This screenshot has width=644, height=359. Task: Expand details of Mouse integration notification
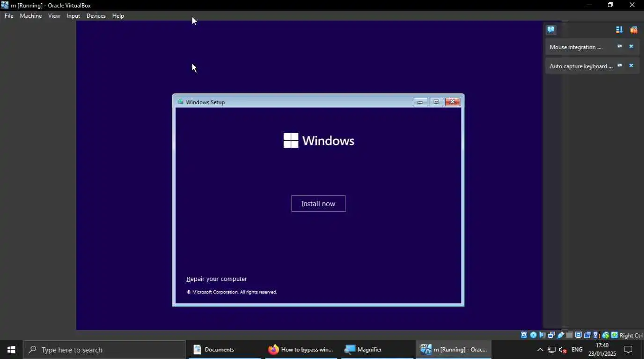pos(620,47)
